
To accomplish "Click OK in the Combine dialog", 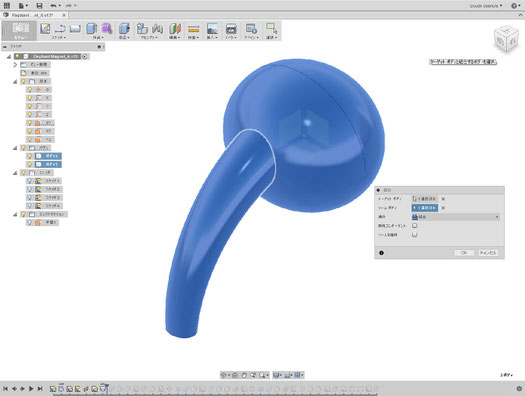I will click(x=464, y=253).
